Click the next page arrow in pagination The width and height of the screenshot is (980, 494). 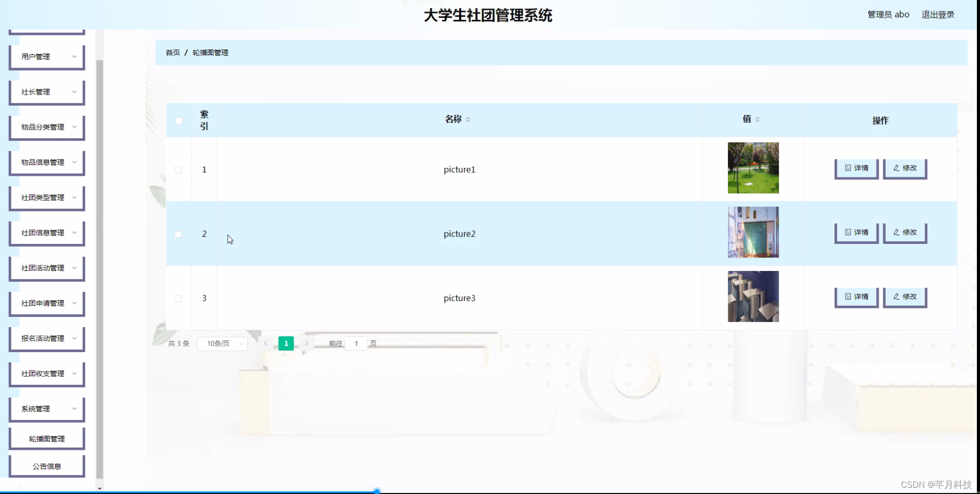point(307,343)
